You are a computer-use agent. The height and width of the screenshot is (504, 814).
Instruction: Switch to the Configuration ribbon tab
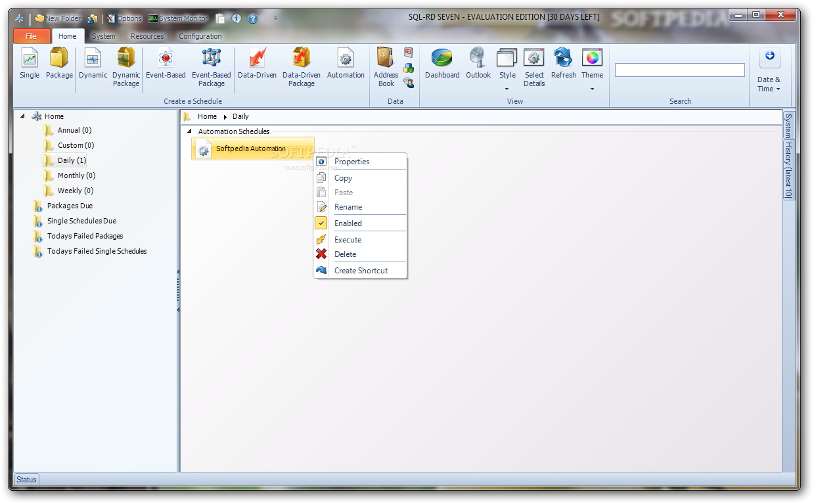200,36
